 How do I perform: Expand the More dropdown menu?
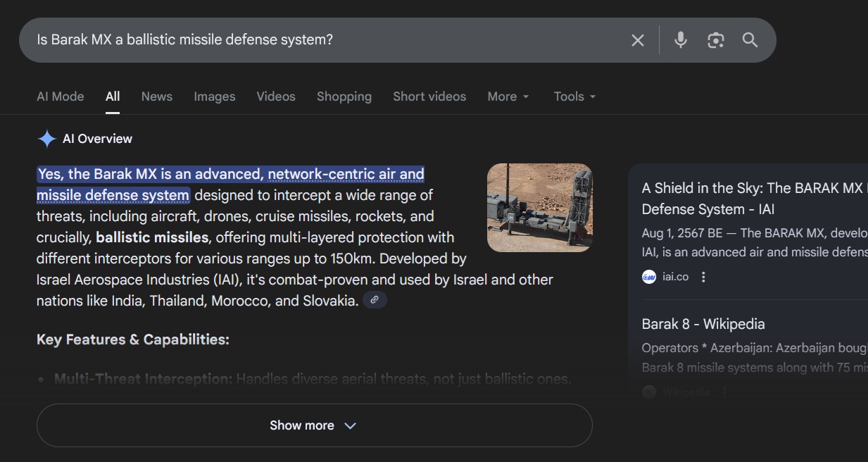(x=508, y=96)
